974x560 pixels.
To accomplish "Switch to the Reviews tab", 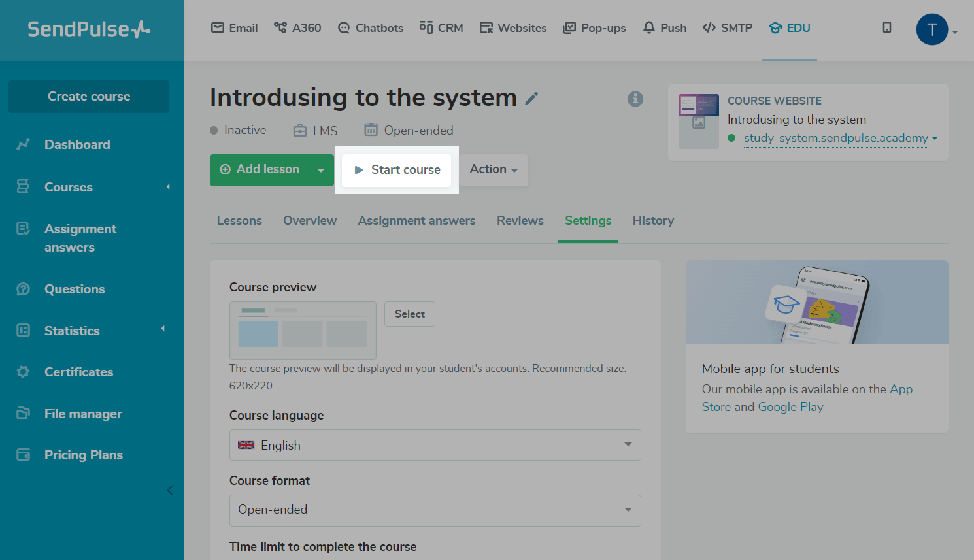I will click(x=520, y=221).
